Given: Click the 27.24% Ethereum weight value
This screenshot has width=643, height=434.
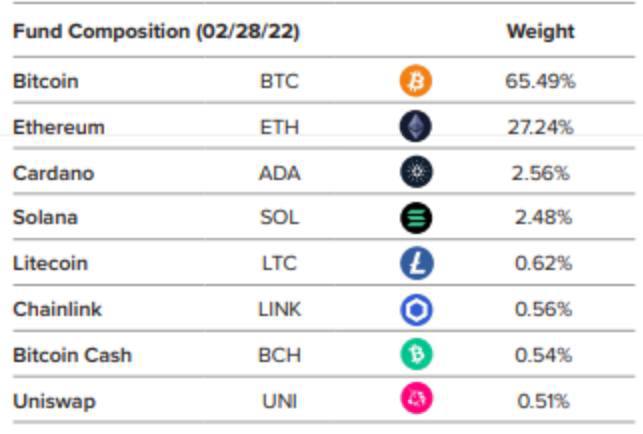Looking at the screenshot, I should (x=541, y=127).
